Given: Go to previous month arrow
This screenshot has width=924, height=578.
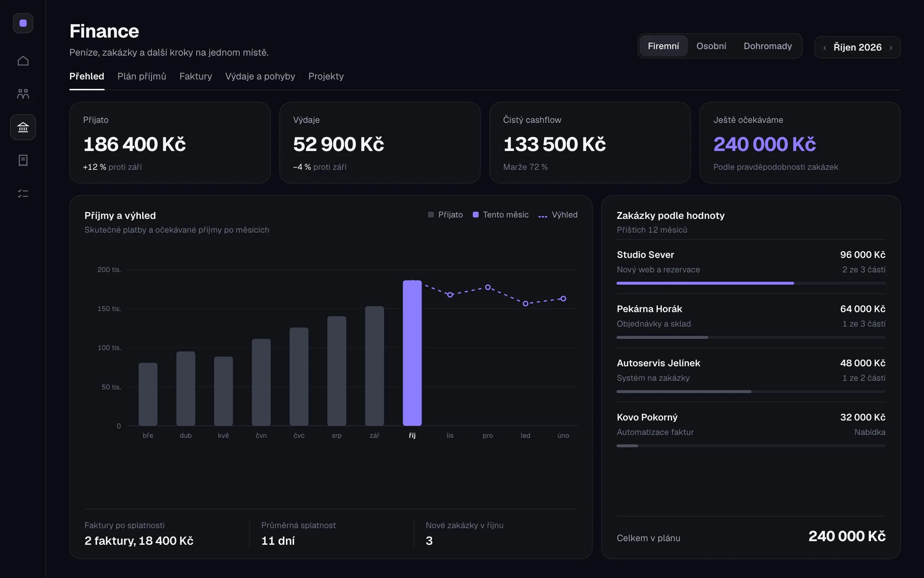Looking at the screenshot, I should tap(825, 48).
